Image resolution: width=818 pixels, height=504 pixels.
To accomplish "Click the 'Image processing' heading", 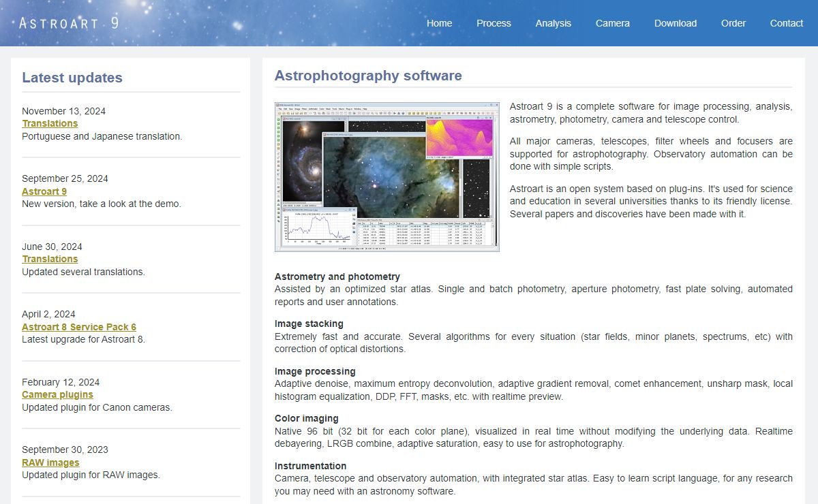I will pyautogui.click(x=315, y=371).
